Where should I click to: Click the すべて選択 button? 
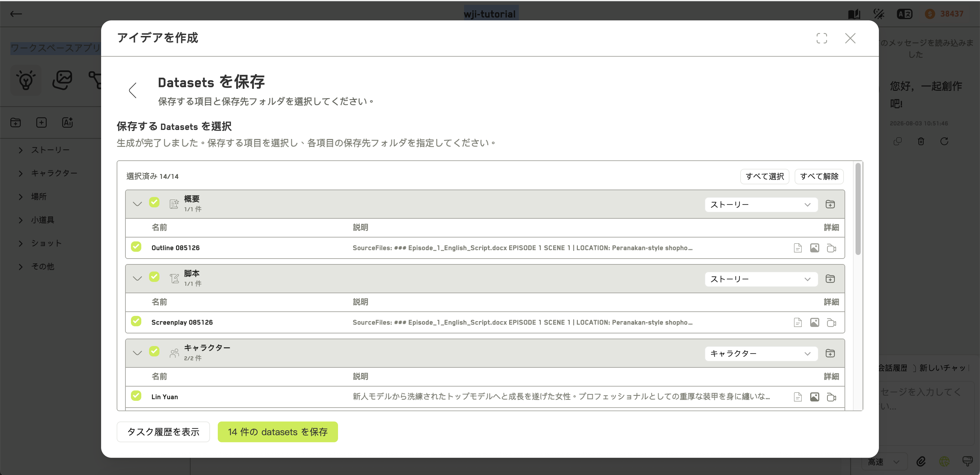tap(765, 177)
